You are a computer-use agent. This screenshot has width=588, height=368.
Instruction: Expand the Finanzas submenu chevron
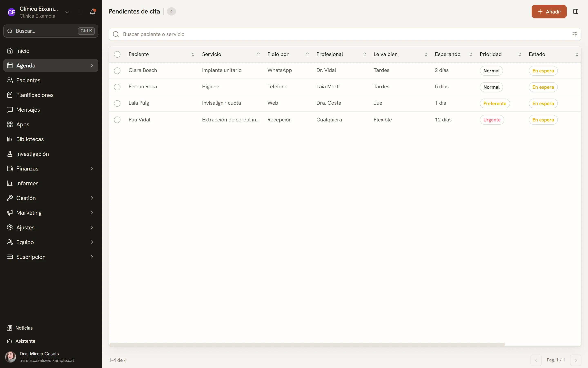92,168
